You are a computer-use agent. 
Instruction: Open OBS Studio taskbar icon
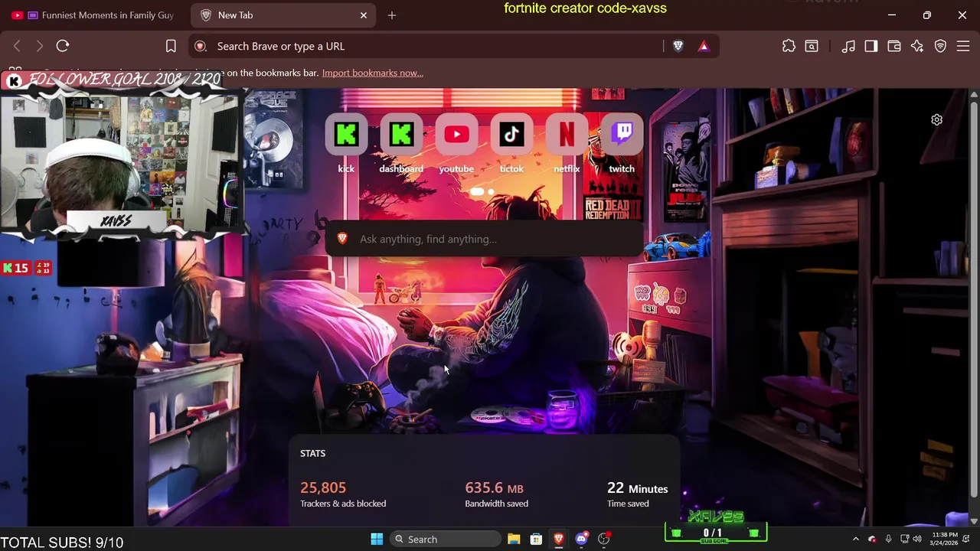(604, 540)
